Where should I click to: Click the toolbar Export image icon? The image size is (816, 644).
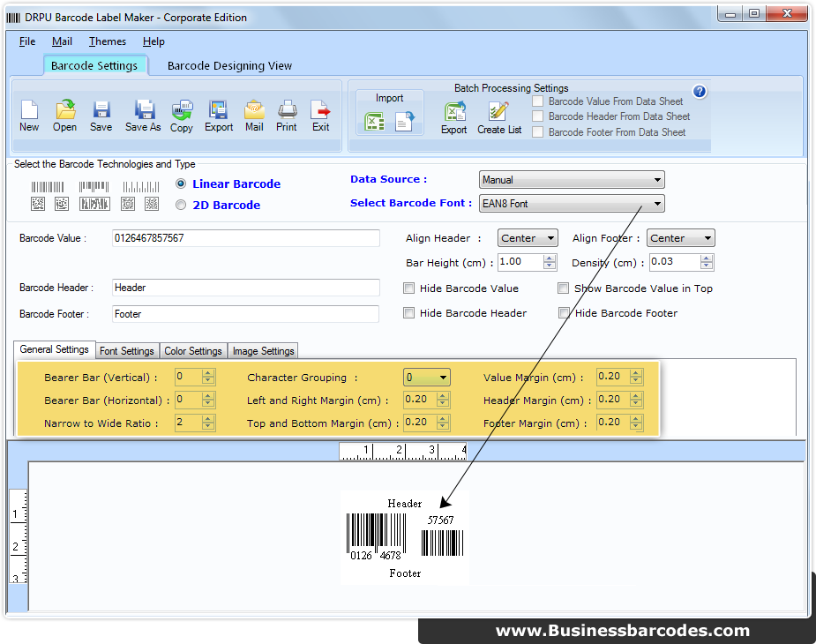218,110
